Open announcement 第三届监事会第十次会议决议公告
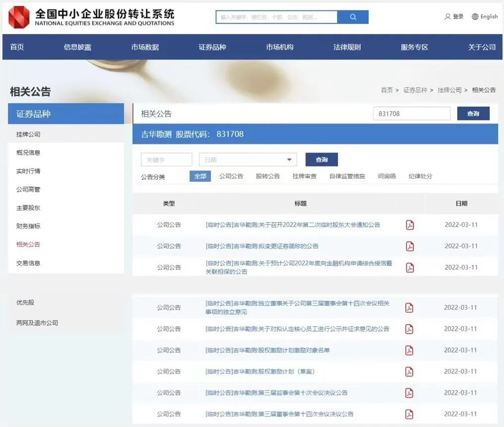The width and height of the screenshot is (504, 427). coord(276,393)
